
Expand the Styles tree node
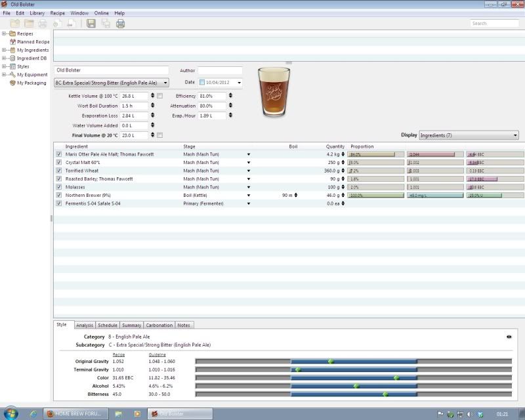click(4, 66)
